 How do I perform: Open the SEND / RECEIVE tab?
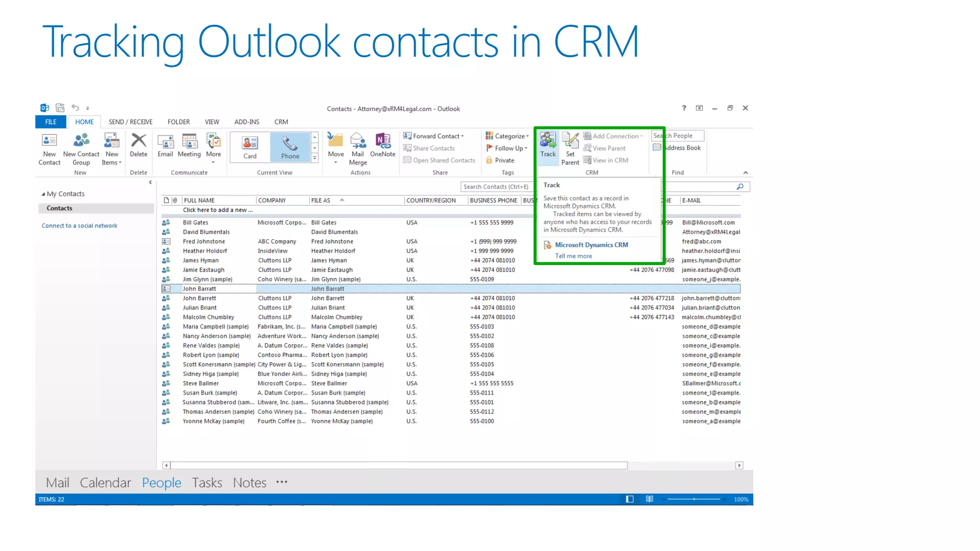(130, 122)
